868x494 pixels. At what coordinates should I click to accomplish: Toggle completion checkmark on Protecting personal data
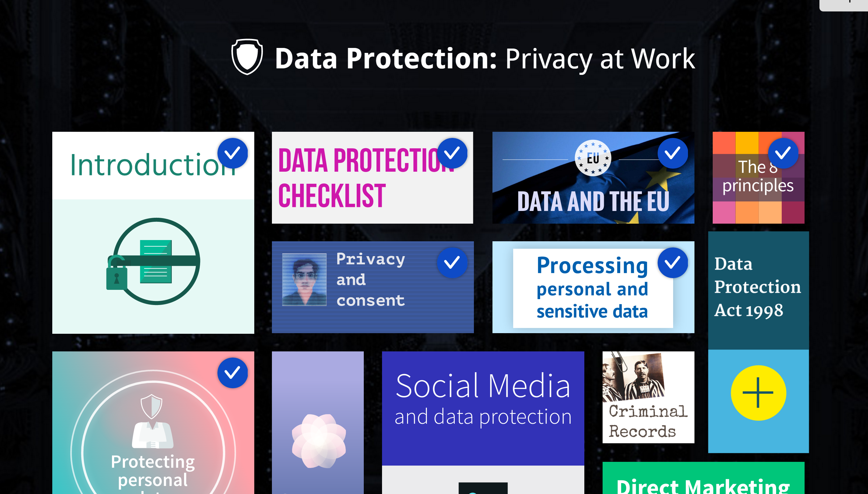pyautogui.click(x=233, y=372)
